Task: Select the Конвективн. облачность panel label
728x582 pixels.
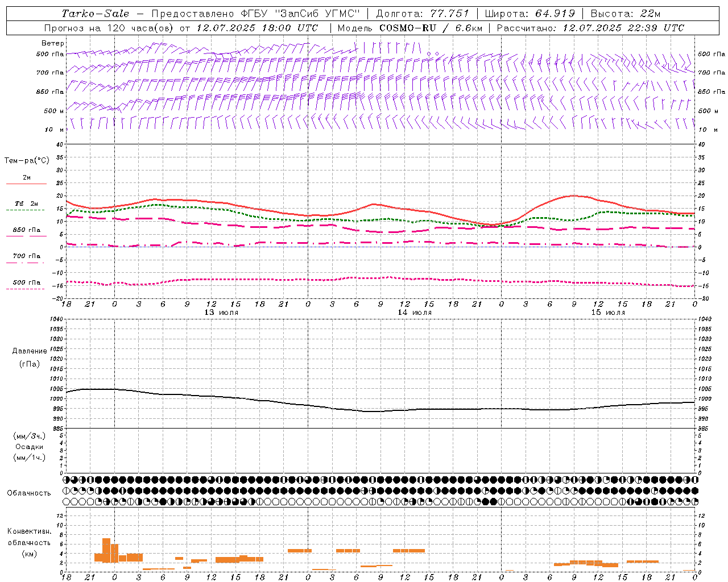Action: [29, 537]
